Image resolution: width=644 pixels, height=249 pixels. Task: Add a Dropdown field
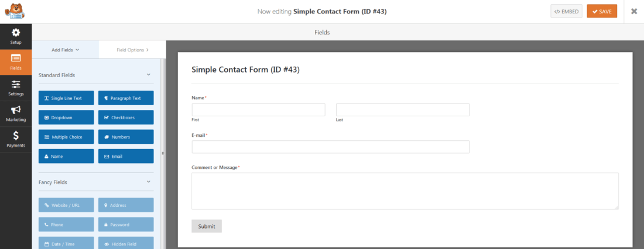pyautogui.click(x=66, y=117)
